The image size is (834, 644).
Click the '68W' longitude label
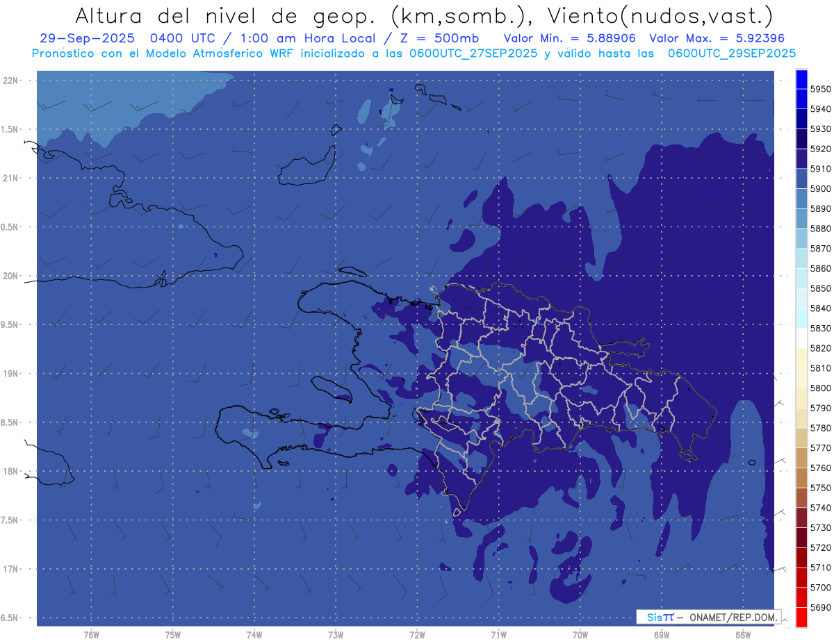(743, 634)
